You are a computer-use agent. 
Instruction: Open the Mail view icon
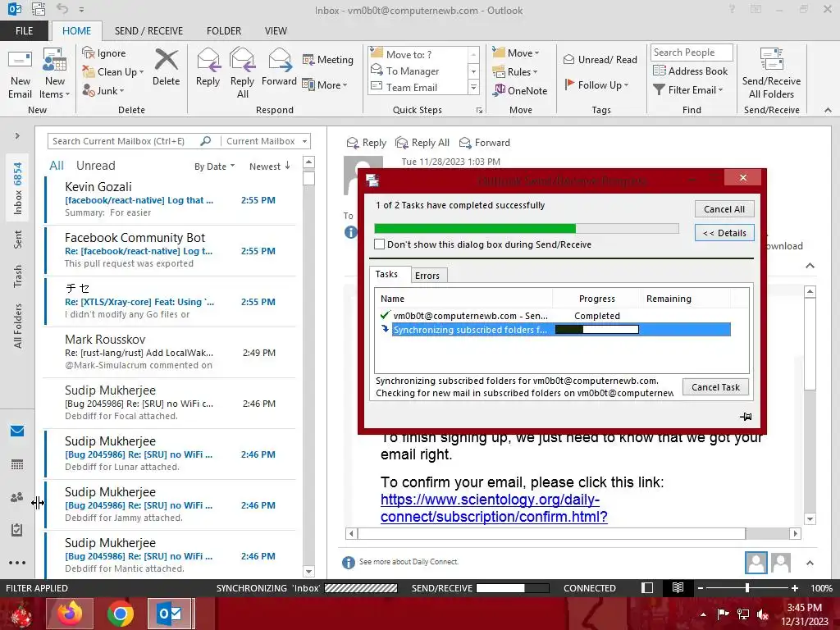pos(17,431)
